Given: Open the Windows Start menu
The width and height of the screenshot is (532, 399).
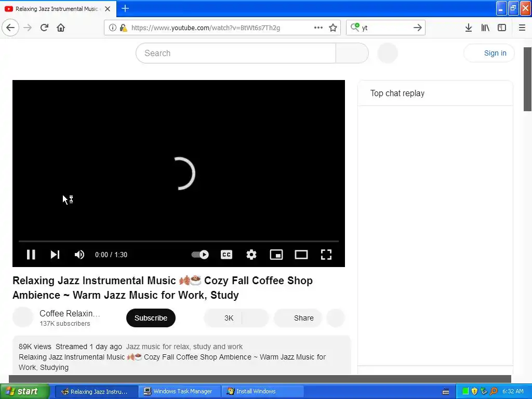Looking at the screenshot, I should click(x=24, y=391).
